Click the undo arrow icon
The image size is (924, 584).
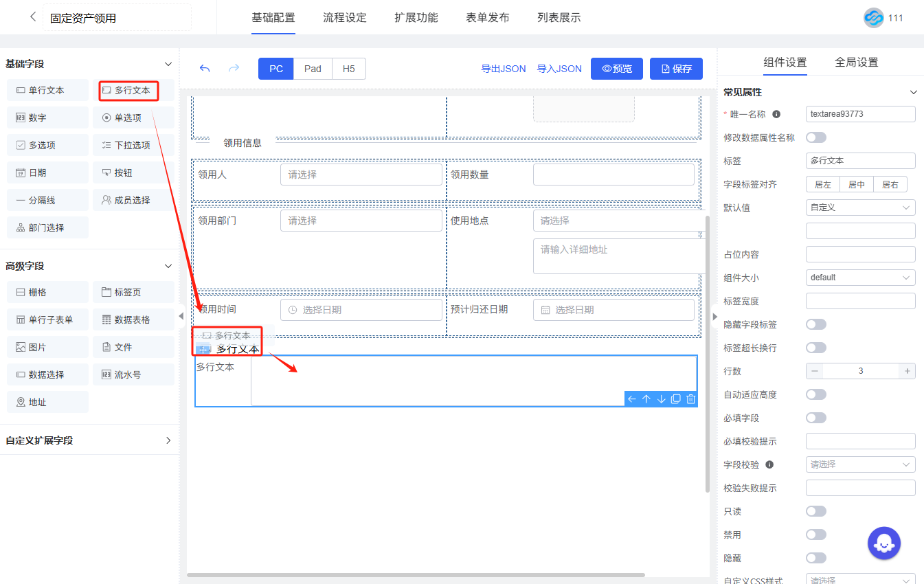point(204,69)
